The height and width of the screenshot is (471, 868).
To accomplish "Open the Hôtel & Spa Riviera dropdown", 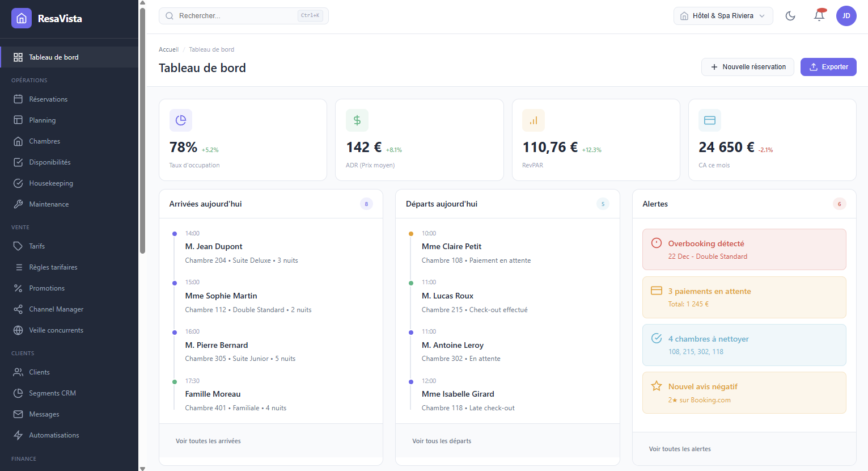I will click(x=723, y=16).
